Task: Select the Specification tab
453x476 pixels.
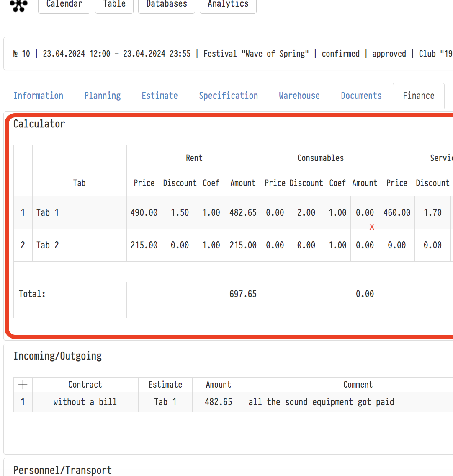Action: tap(229, 96)
